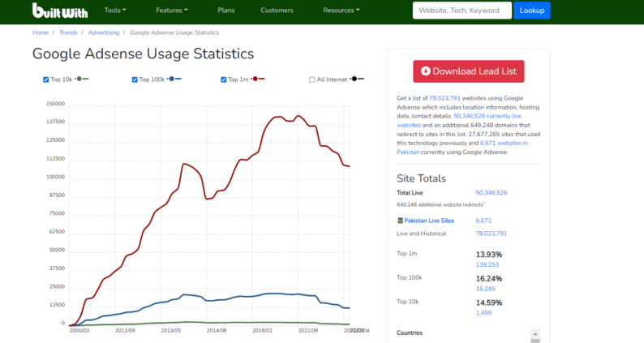
Task: Click the Top 100k count 16,245
Action: pyautogui.click(x=486, y=289)
